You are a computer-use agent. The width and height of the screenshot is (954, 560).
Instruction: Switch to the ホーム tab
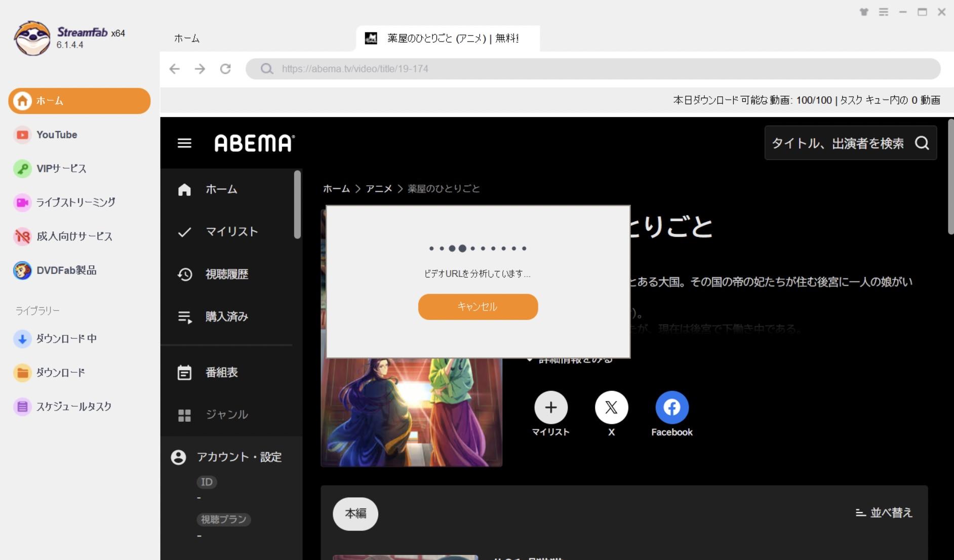point(187,38)
